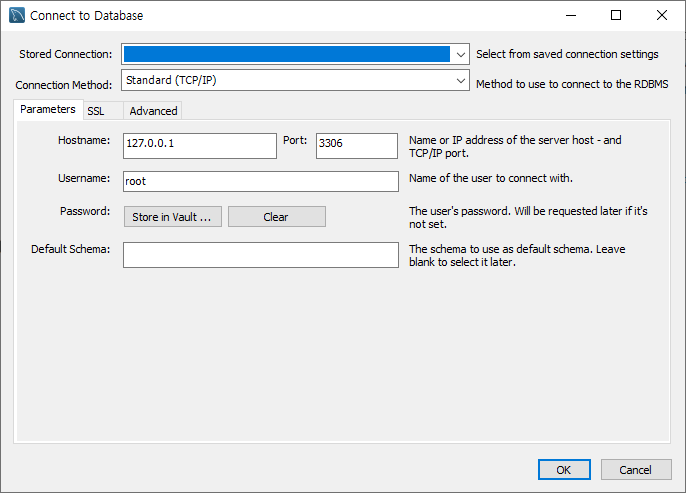686x493 pixels.
Task: Click the Default Schema input field
Action: click(x=261, y=255)
